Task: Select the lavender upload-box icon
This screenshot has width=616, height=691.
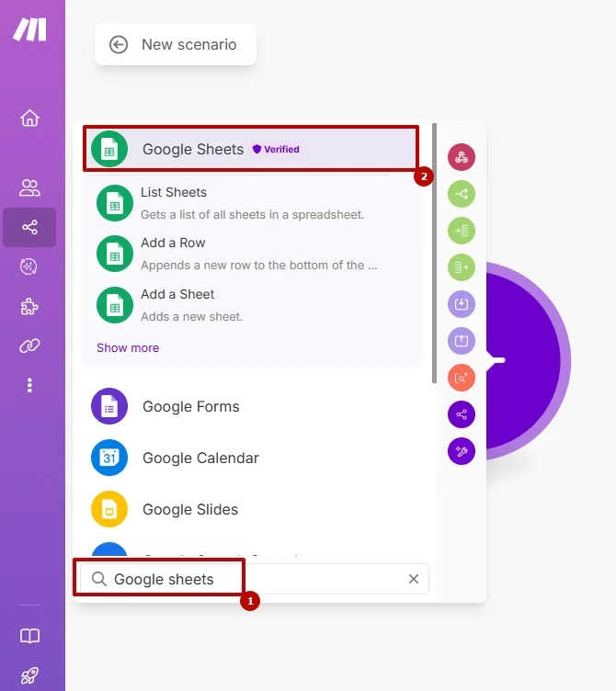Action: (462, 341)
